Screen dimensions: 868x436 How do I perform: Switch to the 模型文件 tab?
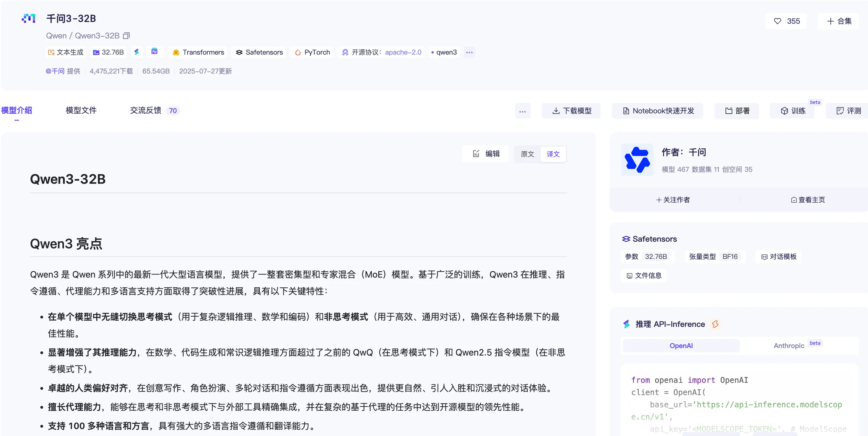(x=81, y=110)
